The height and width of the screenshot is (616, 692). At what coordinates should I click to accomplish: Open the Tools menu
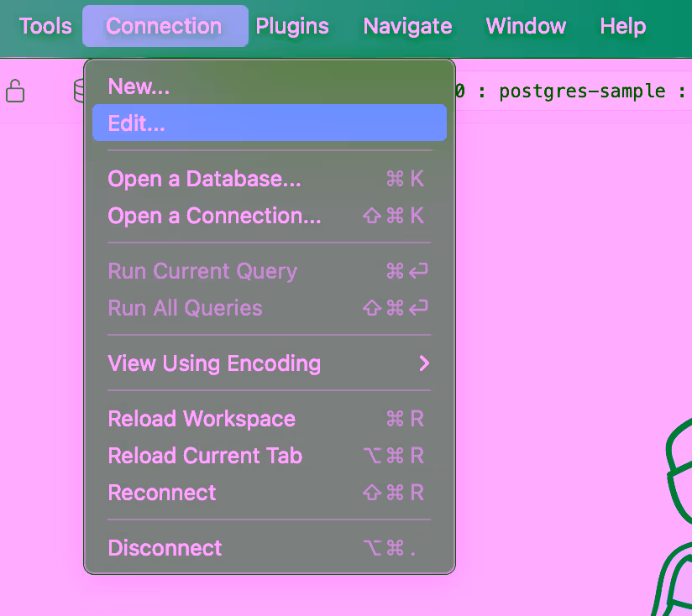coord(45,26)
